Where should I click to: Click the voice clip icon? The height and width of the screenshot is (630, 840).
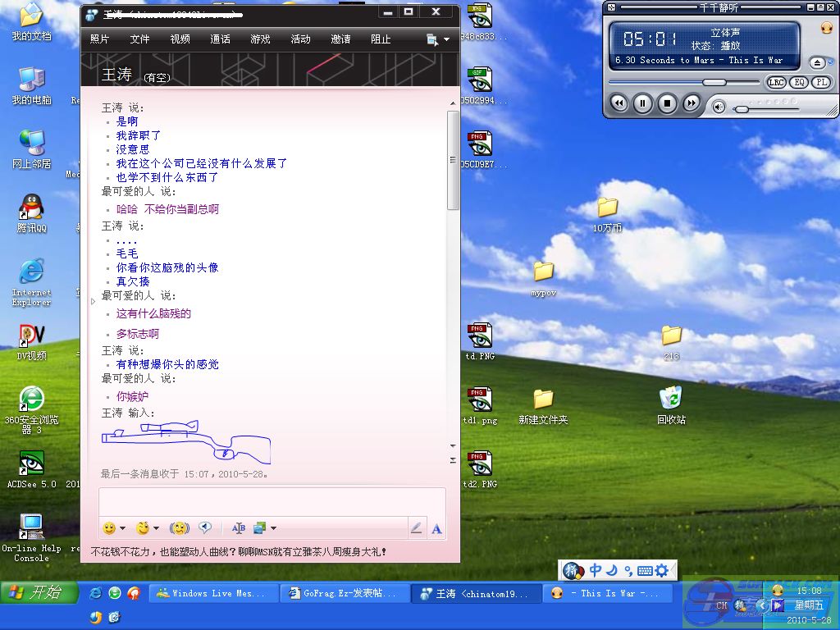[205, 528]
